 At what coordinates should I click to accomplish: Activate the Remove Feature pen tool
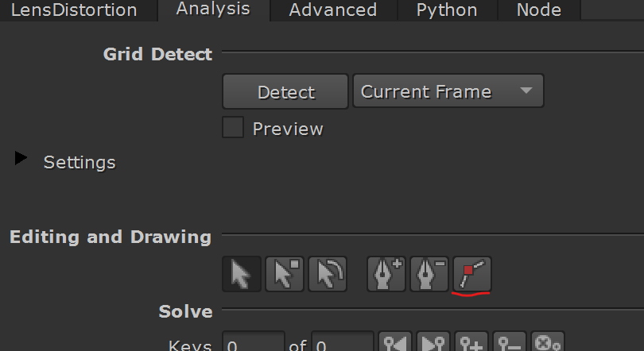(x=429, y=274)
